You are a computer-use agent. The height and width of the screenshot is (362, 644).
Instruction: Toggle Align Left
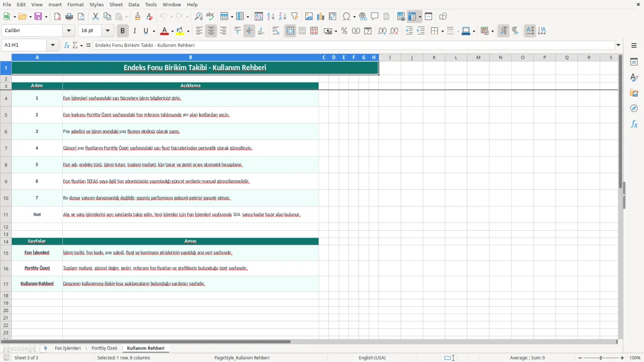199,31
